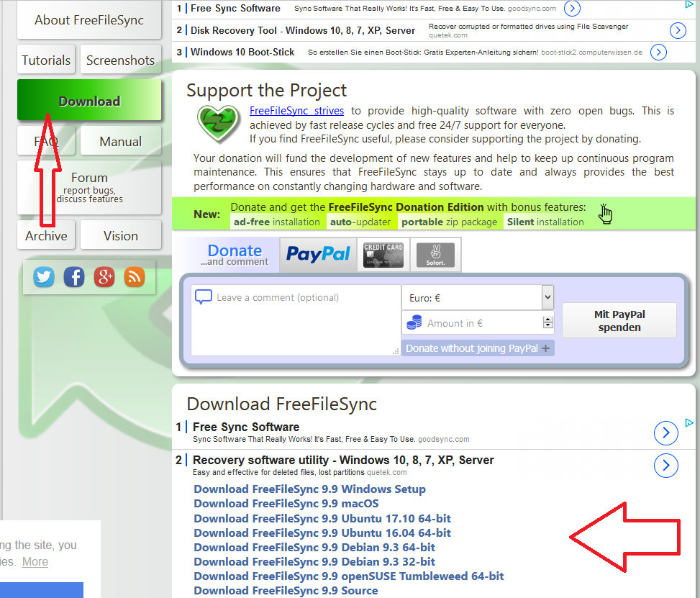Viewport: 700px width, 598px height.
Task: Open the Download menu button
Action: click(89, 101)
